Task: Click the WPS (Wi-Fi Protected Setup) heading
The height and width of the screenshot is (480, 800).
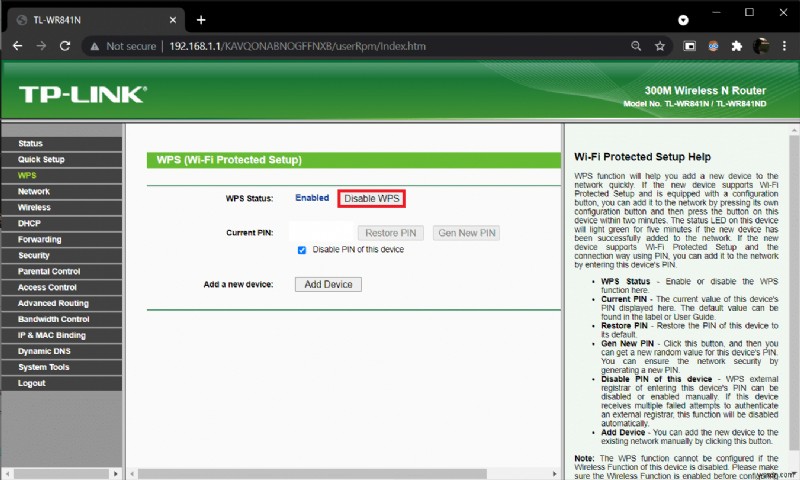Action: point(229,160)
